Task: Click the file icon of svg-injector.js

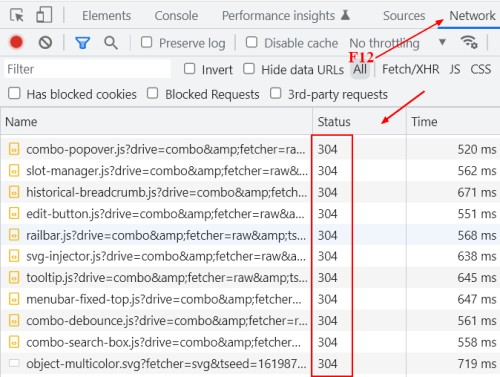Action: 14,256
